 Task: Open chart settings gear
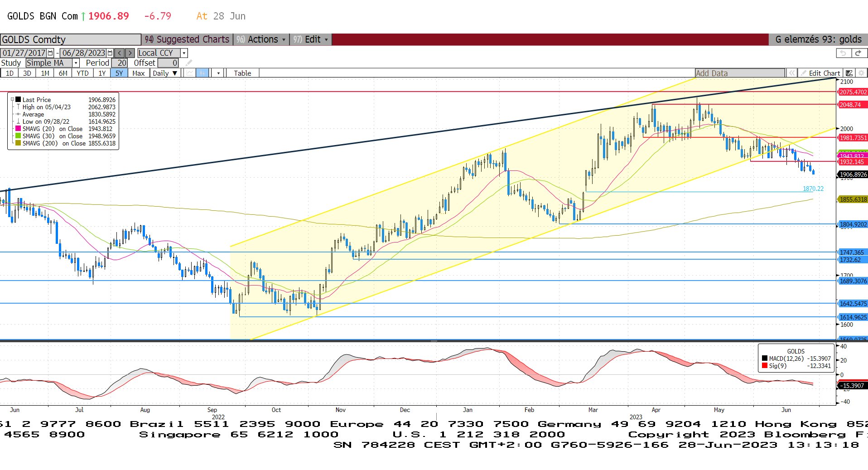861,73
